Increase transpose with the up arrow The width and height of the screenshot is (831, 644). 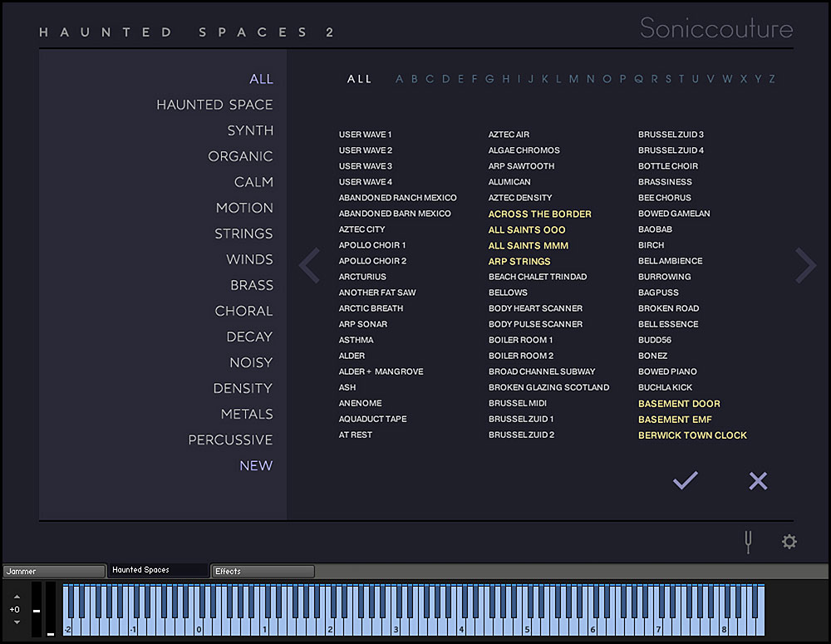tap(17, 597)
